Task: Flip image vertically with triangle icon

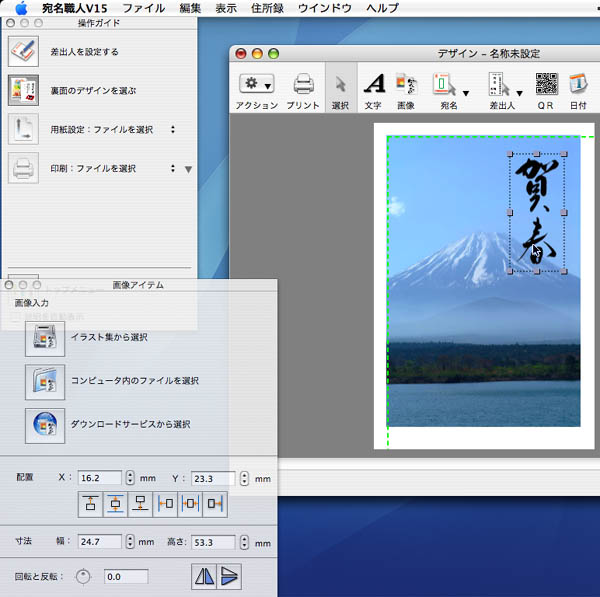Action: click(229, 575)
